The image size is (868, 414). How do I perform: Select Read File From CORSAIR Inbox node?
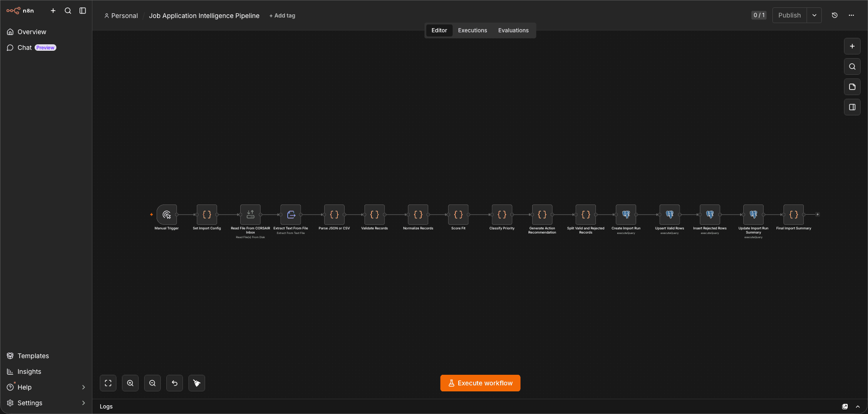250,215
